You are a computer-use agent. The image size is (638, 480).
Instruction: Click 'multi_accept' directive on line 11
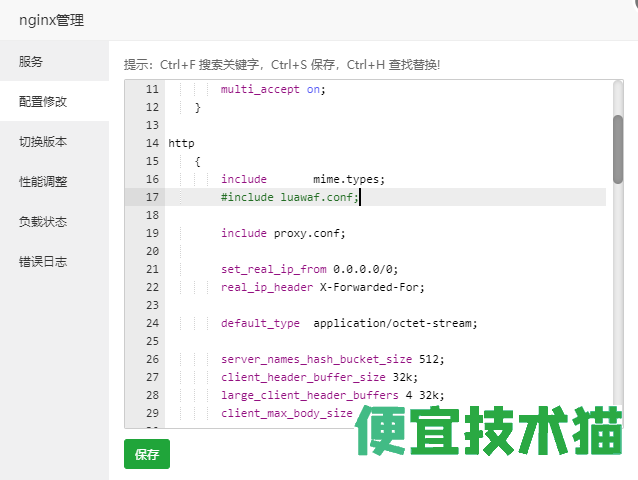(260, 89)
